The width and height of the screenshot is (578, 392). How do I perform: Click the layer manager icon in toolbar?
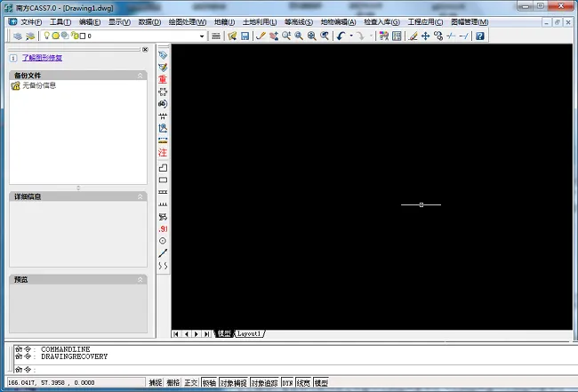click(18, 36)
